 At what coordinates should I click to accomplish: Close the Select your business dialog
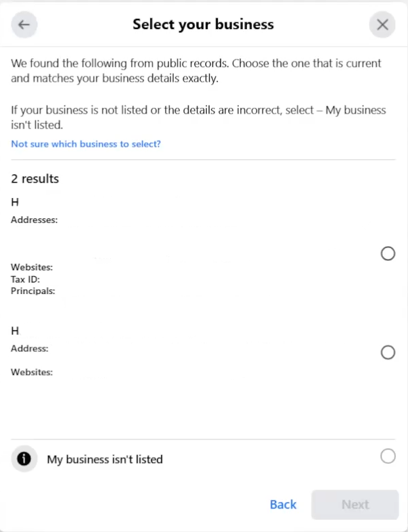[x=382, y=25]
